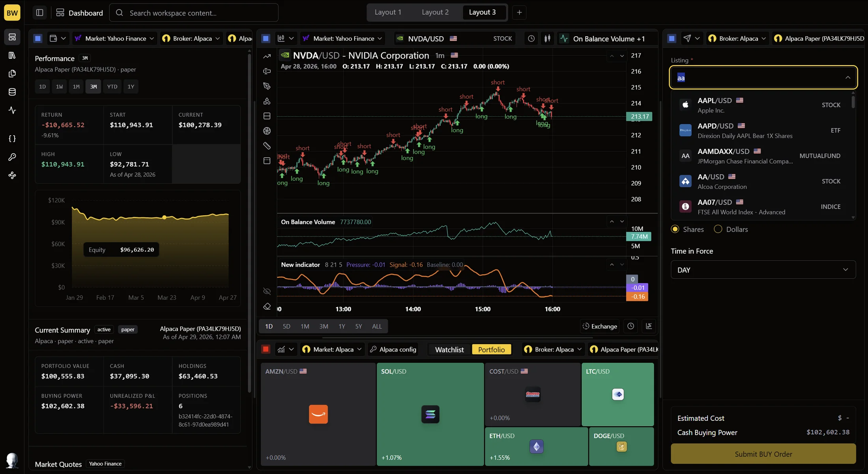The image size is (868, 474).
Task: Open user avatar at sidebar bottom
Action: coord(12,460)
